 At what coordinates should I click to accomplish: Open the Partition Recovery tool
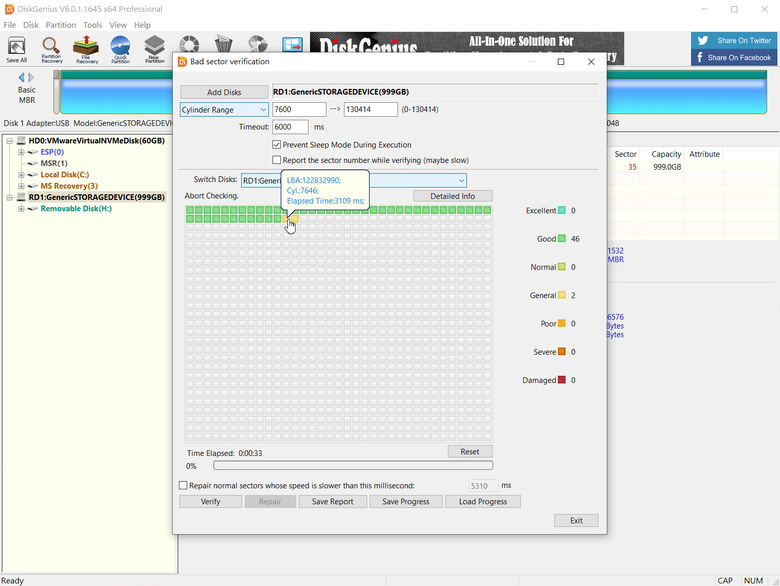tap(51, 49)
